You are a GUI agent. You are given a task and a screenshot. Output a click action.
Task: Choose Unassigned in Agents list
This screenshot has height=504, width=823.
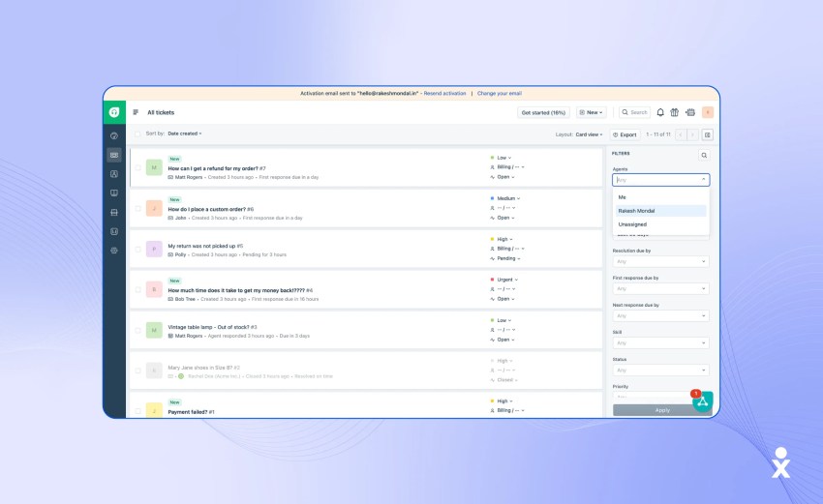tap(660, 224)
